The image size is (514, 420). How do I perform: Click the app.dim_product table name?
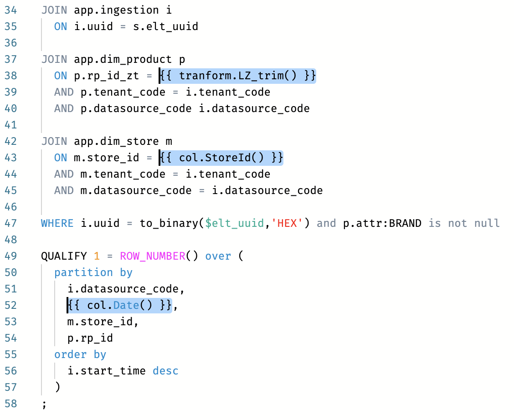[120, 59]
